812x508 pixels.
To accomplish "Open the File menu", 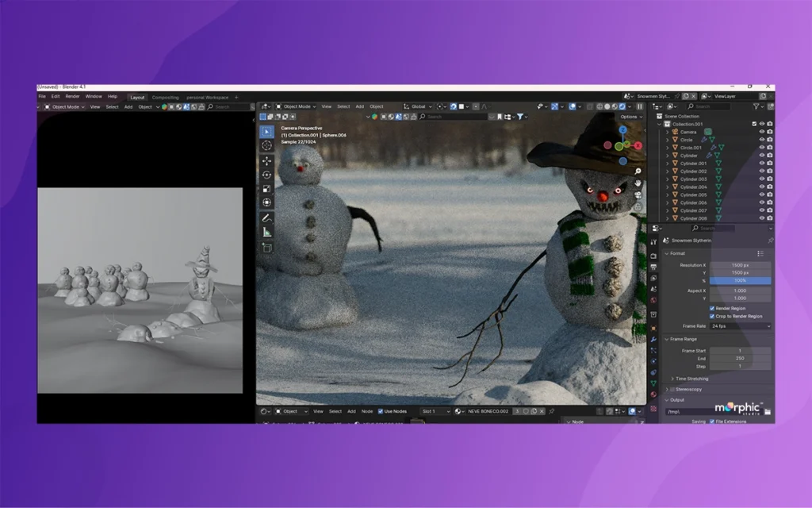I will click(x=42, y=96).
